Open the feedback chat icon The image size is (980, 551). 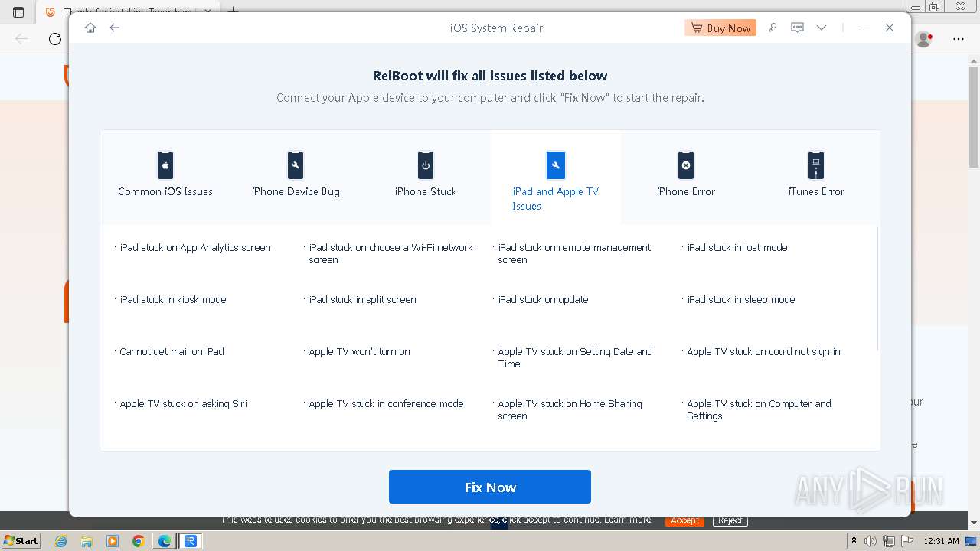(x=797, y=28)
